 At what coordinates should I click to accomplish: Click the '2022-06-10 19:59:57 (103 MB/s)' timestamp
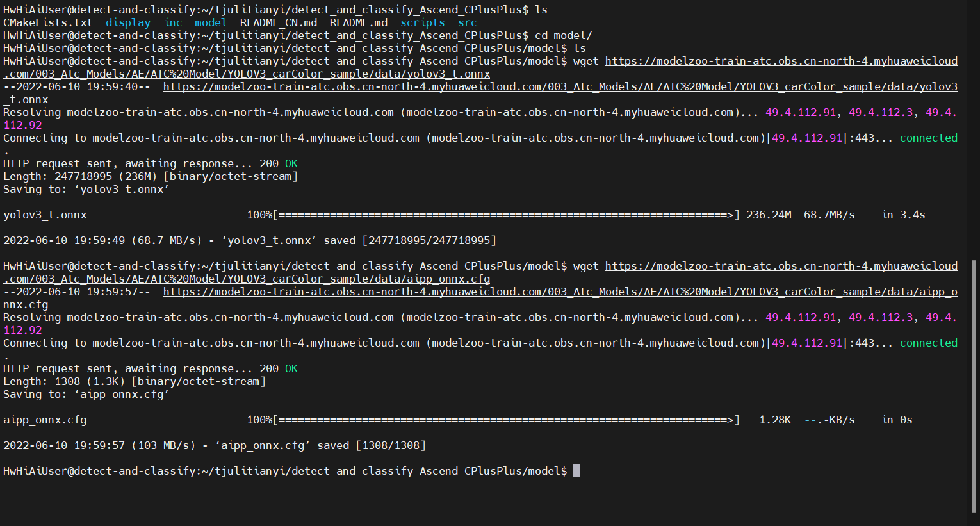(99, 446)
